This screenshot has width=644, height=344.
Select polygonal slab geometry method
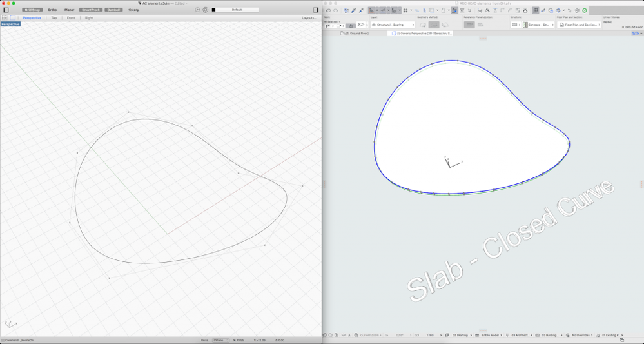[x=423, y=25]
